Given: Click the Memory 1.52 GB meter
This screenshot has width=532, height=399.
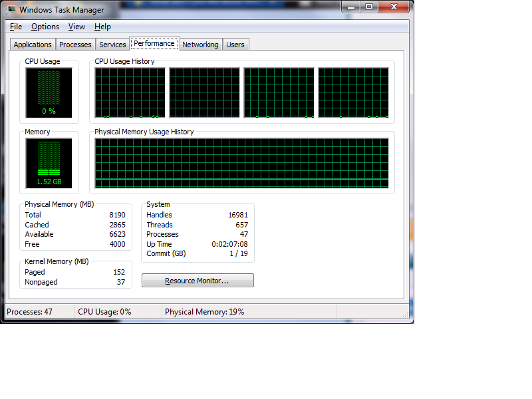Looking at the screenshot, I should (x=49, y=163).
